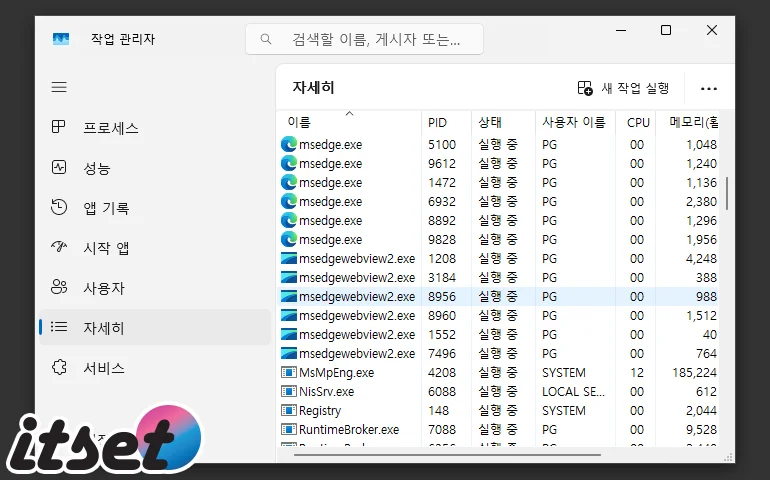Screen dimensions: 770x480
Task: Click the Task Manager app icon
Action: (x=61, y=39)
